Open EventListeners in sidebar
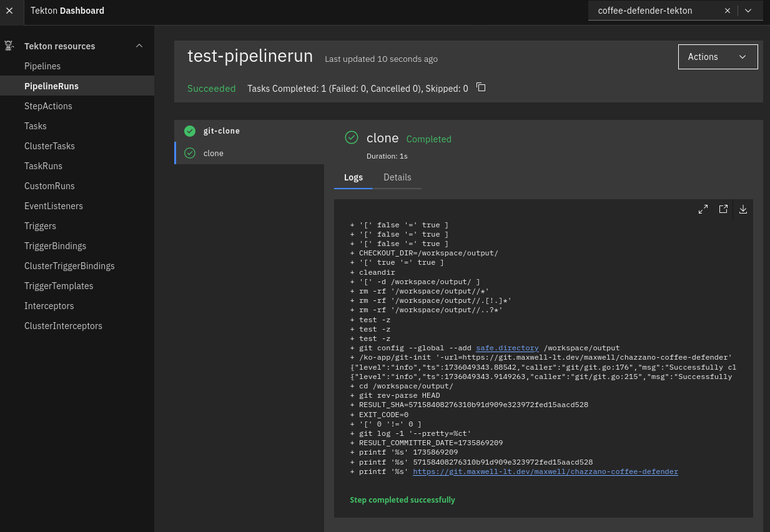The image size is (770, 532). tap(77, 206)
